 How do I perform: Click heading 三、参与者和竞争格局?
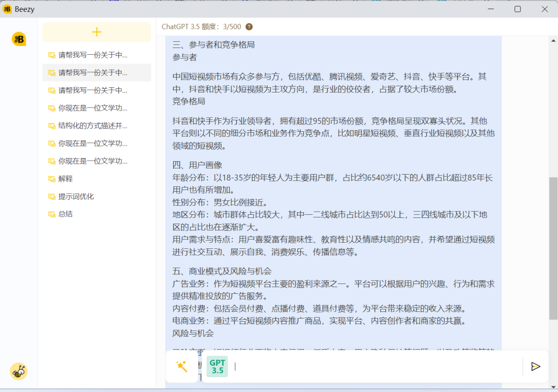point(213,45)
